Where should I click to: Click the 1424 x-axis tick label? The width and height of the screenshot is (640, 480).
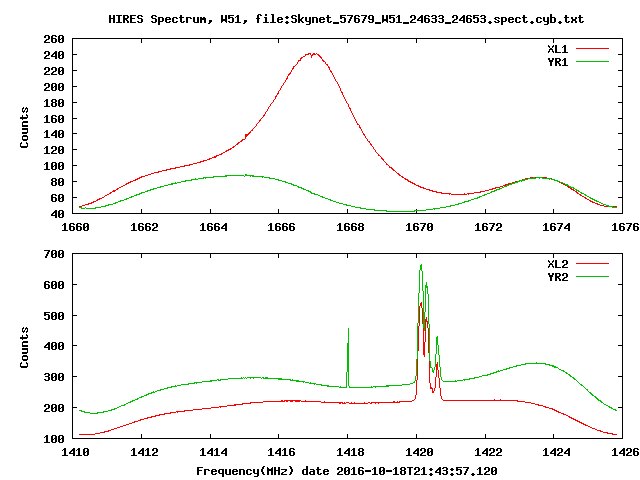click(x=556, y=452)
